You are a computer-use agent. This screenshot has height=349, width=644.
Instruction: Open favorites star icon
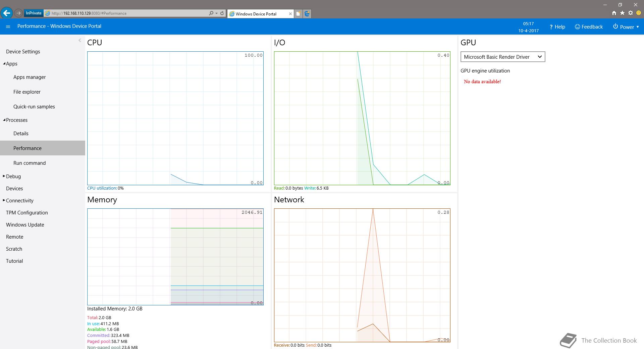pos(622,13)
